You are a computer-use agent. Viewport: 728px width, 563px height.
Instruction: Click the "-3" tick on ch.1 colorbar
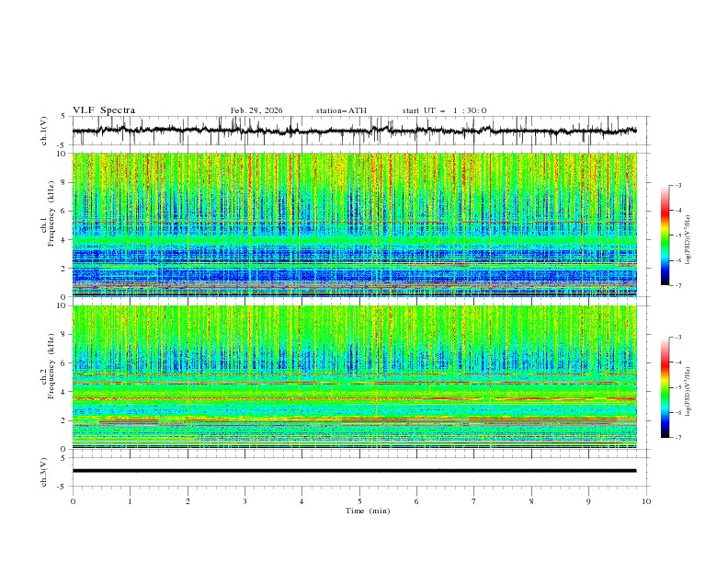point(678,185)
